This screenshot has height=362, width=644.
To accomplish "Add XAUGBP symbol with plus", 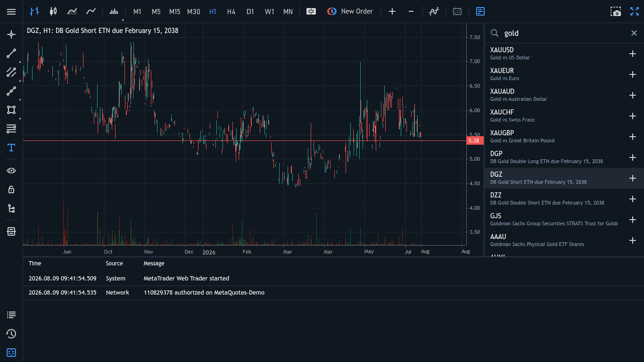I will pos(633,137).
